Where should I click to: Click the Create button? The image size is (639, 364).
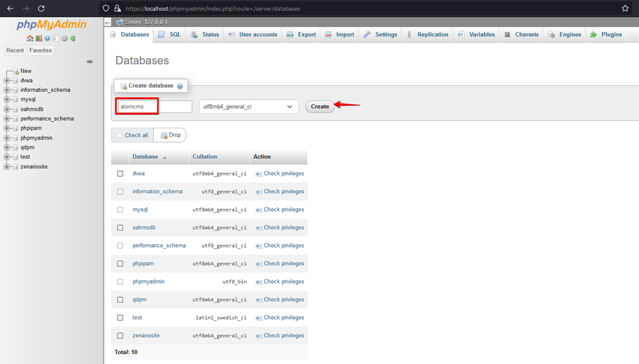tap(320, 107)
